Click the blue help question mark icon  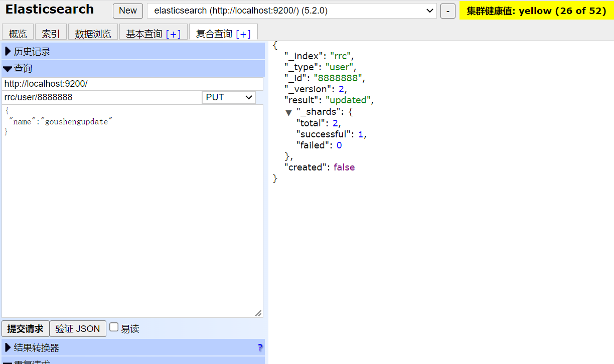(260, 347)
